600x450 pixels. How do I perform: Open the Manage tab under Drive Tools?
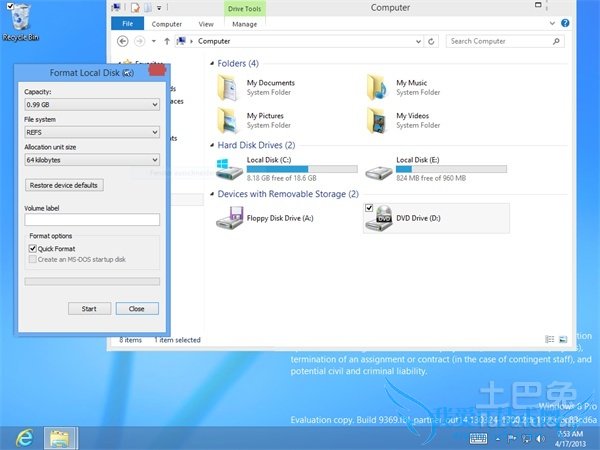tap(244, 23)
